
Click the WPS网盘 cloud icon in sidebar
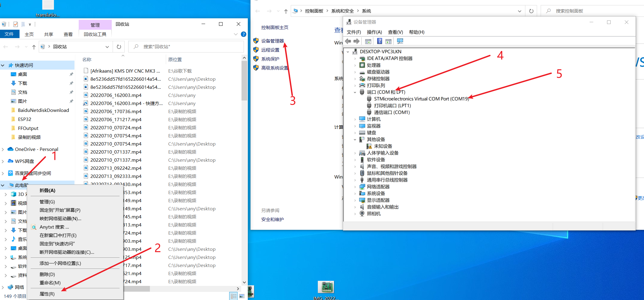tap(11, 161)
